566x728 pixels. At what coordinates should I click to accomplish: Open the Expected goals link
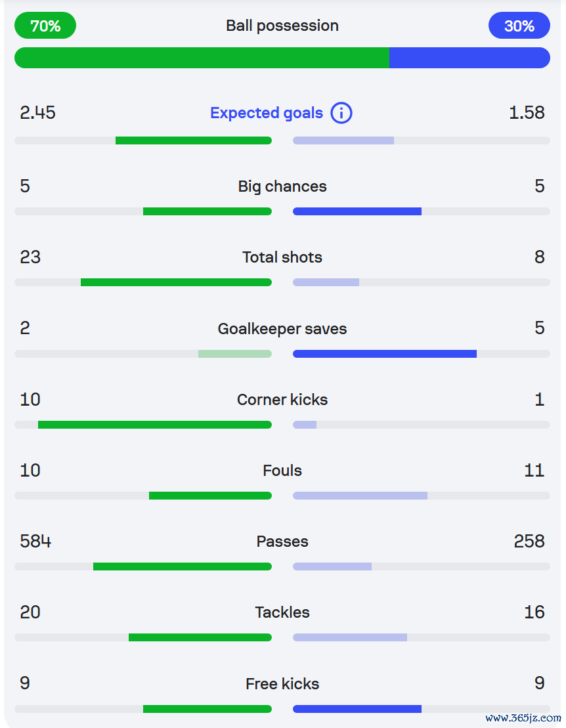(x=267, y=113)
